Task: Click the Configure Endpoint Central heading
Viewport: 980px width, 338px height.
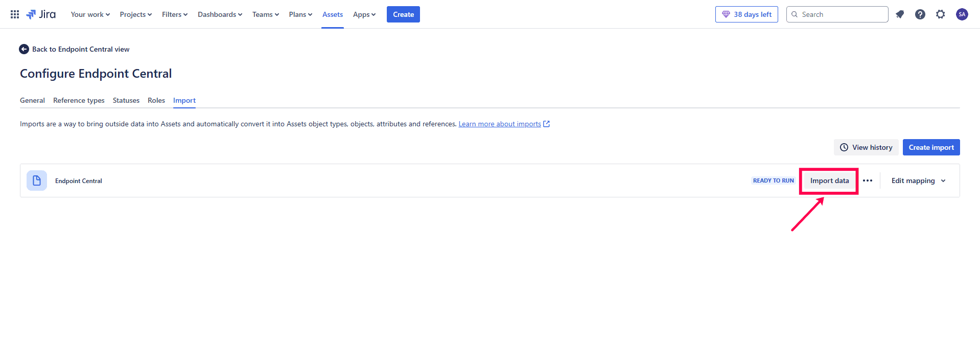Action: [x=96, y=74]
